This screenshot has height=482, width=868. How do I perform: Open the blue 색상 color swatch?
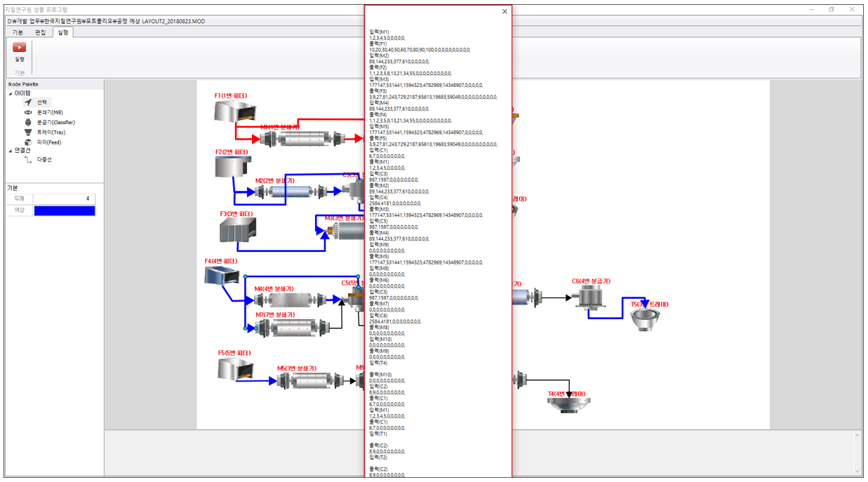tap(64, 210)
